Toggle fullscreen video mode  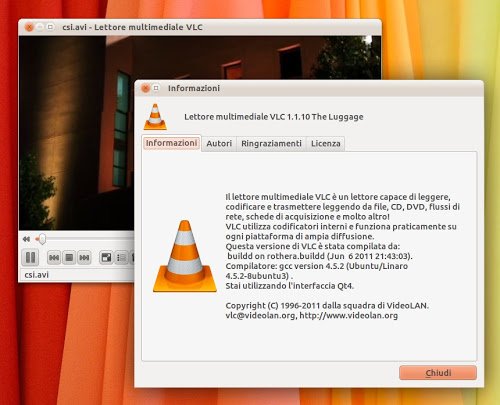click(x=106, y=258)
